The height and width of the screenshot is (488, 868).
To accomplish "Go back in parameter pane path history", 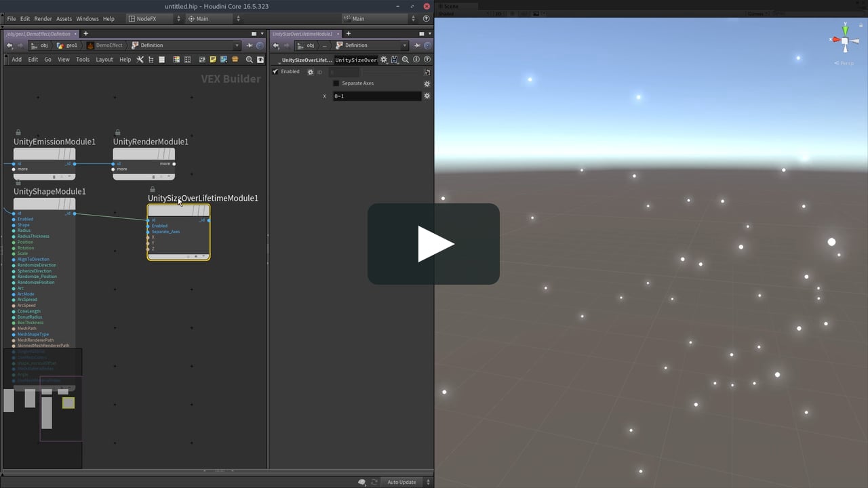I will 275,45.
